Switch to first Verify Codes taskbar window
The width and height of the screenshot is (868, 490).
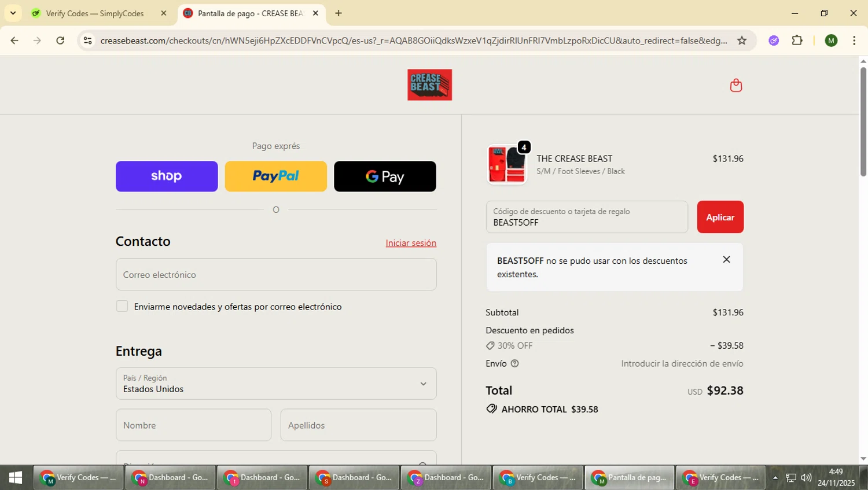click(x=78, y=478)
